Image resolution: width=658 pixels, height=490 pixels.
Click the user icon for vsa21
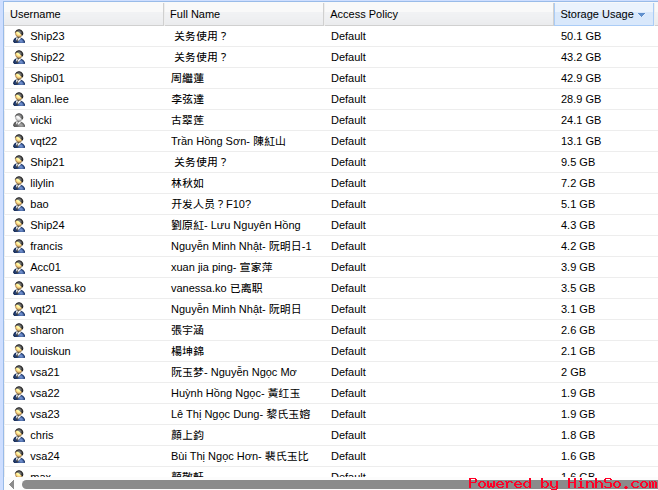[19, 372]
